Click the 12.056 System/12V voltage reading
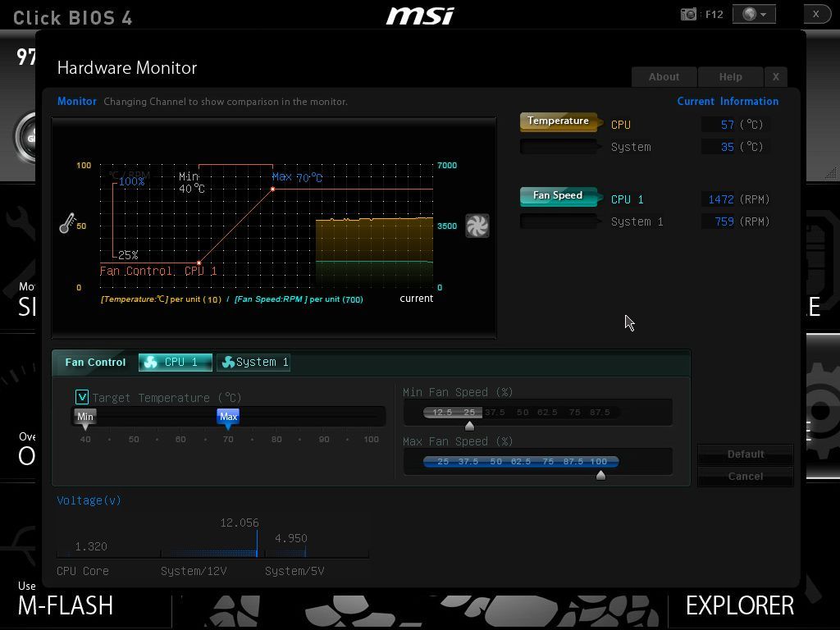Screen dimensions: 840x630 click(240, 523)
